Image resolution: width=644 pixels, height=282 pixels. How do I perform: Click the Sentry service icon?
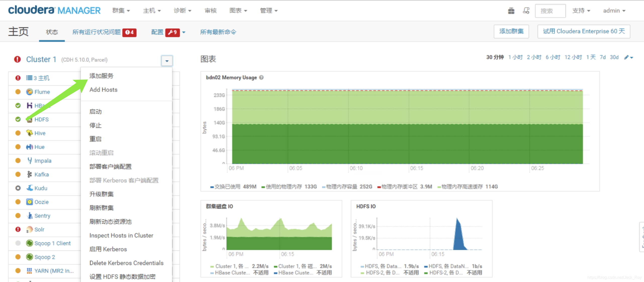coord(29,216)
